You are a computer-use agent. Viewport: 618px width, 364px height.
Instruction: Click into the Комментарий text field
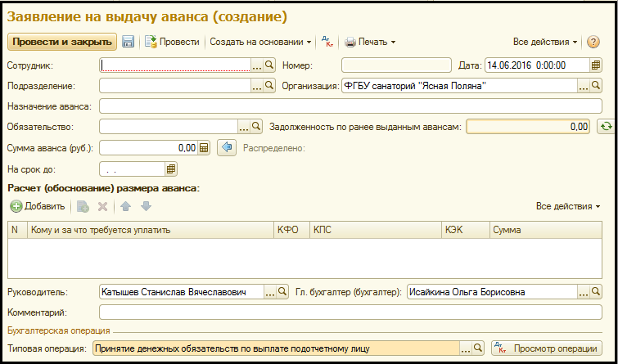(350, 312)
